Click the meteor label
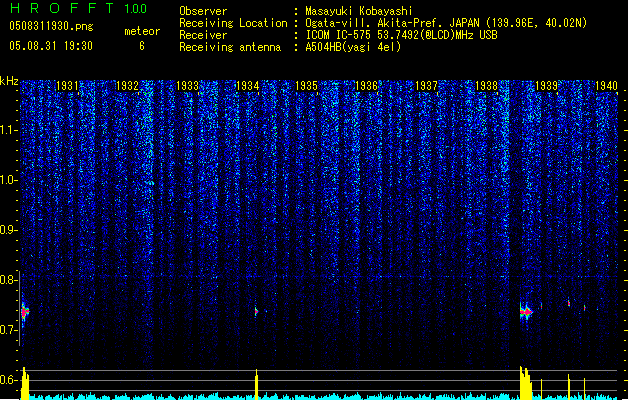Viewport: 629px width, 400px height. [x=142, y=31]
